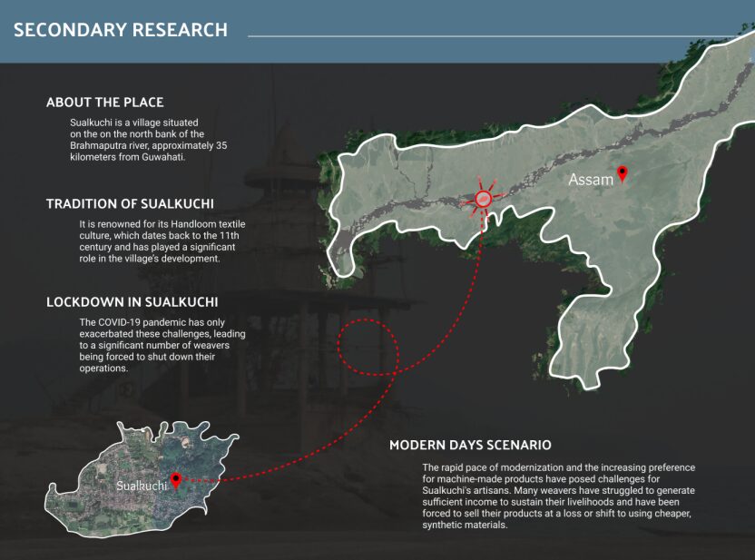This screenshot has height=560, width=755.
Task: Click the dashed red circular loop
Action: point(368,348)
